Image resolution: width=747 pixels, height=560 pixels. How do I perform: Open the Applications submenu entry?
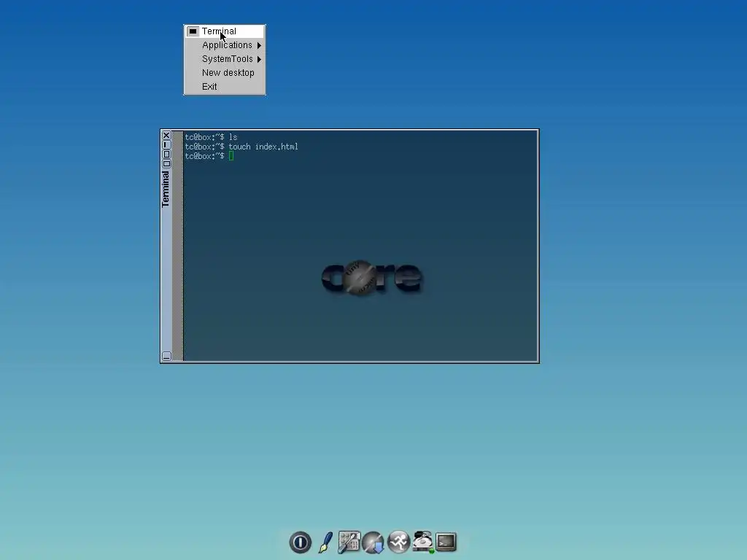225,45
